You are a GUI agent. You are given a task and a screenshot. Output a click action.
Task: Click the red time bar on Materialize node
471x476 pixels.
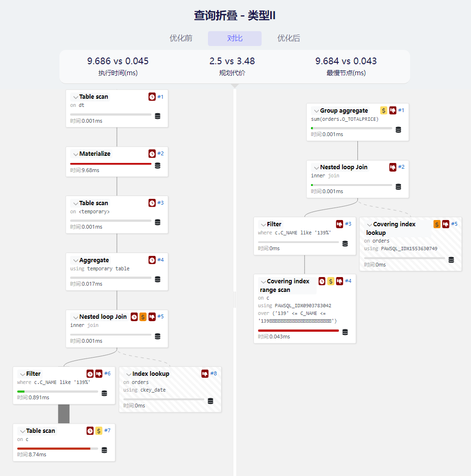point(111,164)
